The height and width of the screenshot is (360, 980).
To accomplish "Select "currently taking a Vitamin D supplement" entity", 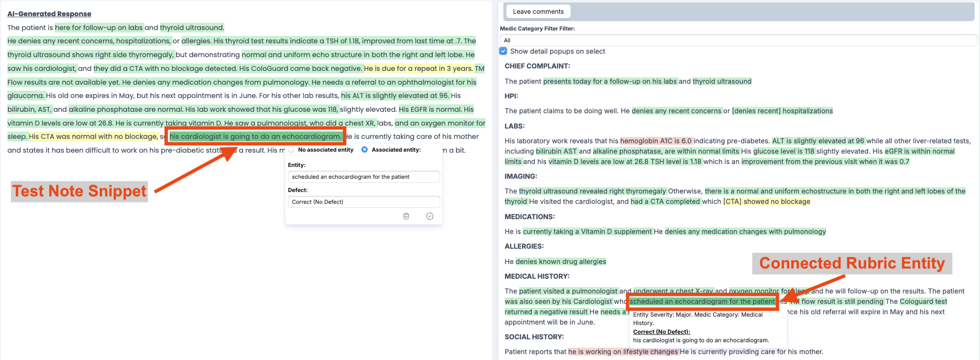I will tap(587, 231).
